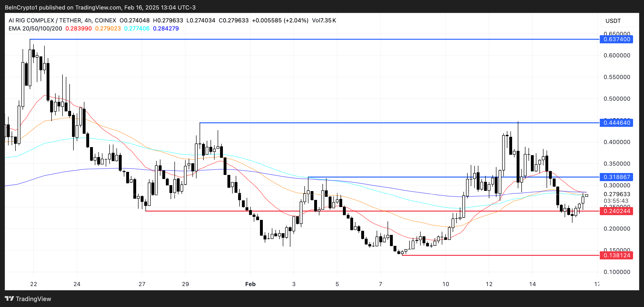Select the 0.637400 blue price label
This screenshot has height=307, width=644.
coord(616,39)
